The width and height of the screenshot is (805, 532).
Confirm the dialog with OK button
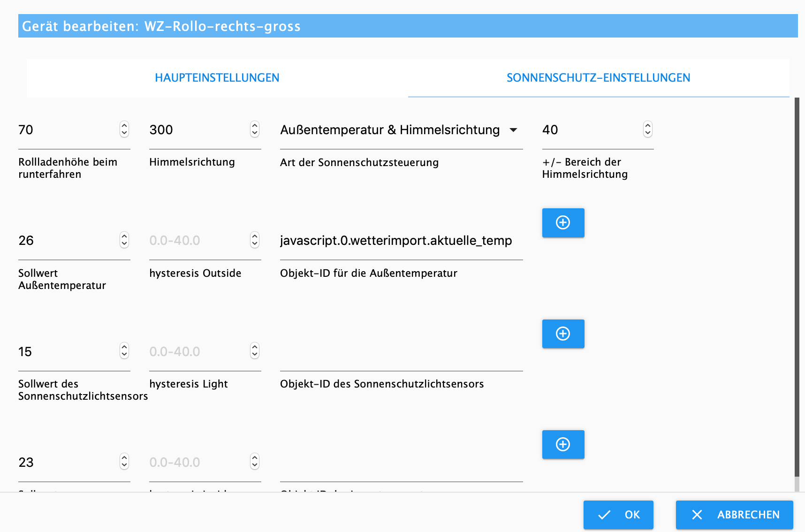pos(618,515)
